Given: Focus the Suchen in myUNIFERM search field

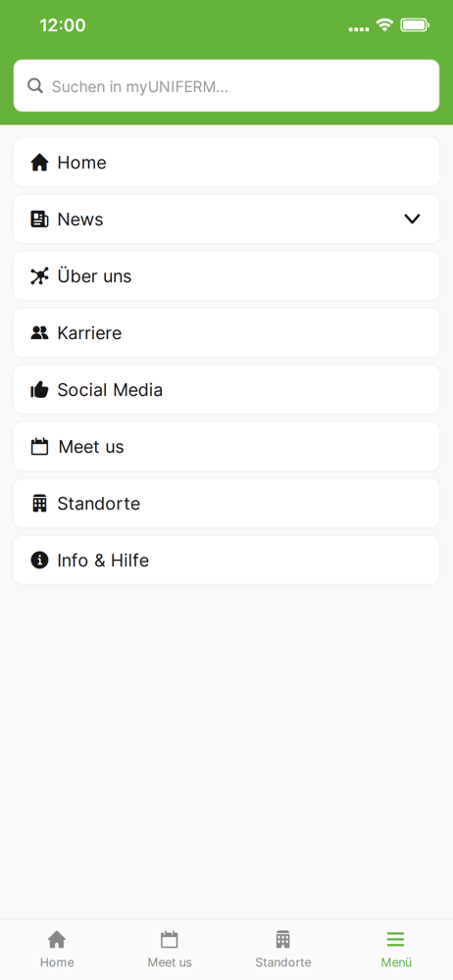Looking at the screenshot, I should 226,85.
